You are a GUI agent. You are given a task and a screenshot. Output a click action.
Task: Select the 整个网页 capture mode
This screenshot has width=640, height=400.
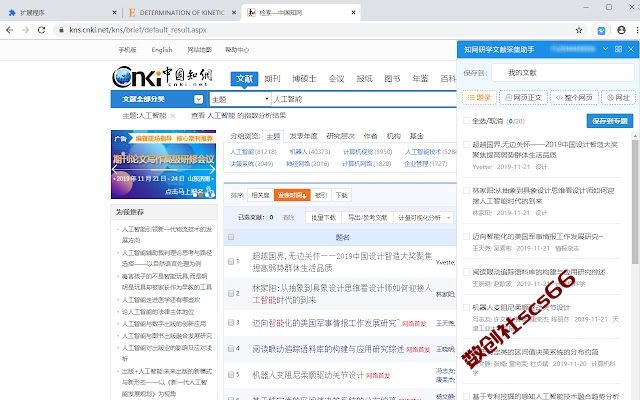(574, 98)
